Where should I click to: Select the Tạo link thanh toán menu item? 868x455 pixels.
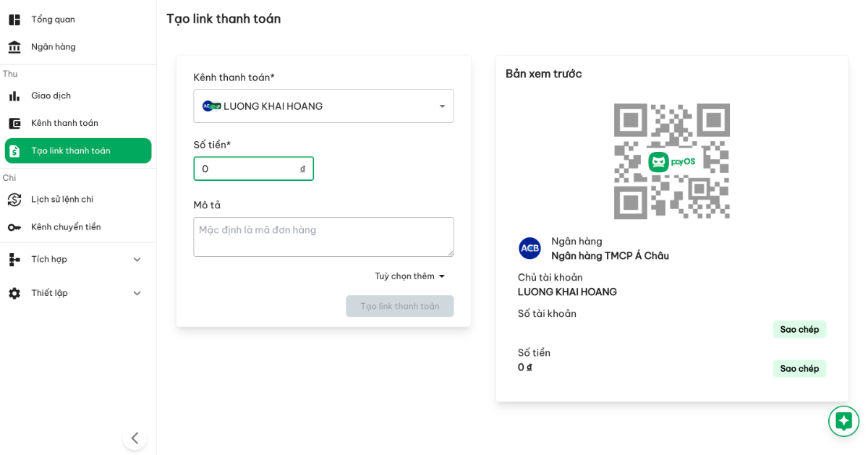pyautogui.click(x=78, y=150)
